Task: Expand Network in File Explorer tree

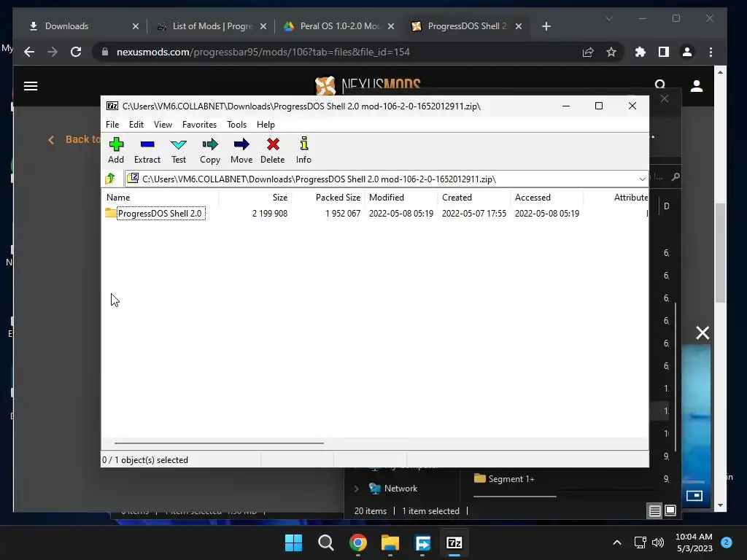Action: (356, 489)
